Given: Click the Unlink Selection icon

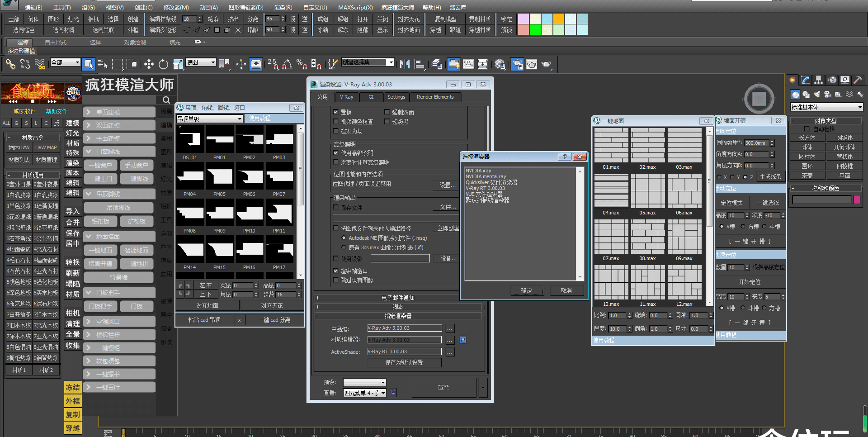Looking at the screenshot, I should pyautogui.click(x=25, y=64).
